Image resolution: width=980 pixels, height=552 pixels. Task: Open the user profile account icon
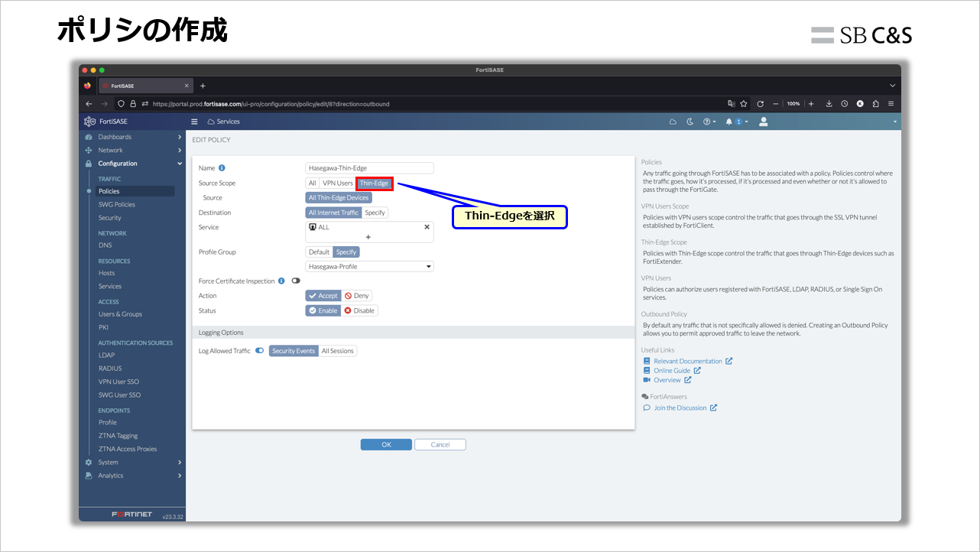(763, 121)
